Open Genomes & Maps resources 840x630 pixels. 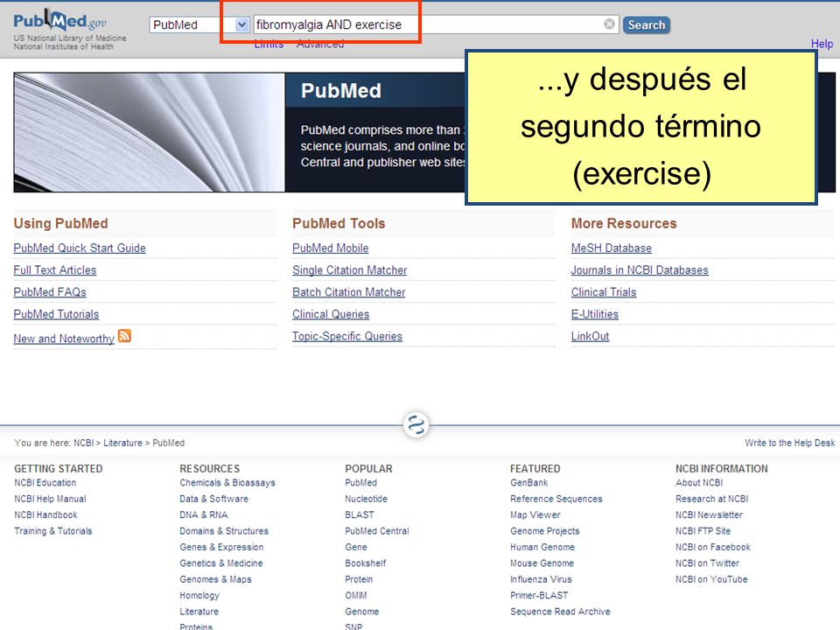pyautogui.click(x=215, y=579)
